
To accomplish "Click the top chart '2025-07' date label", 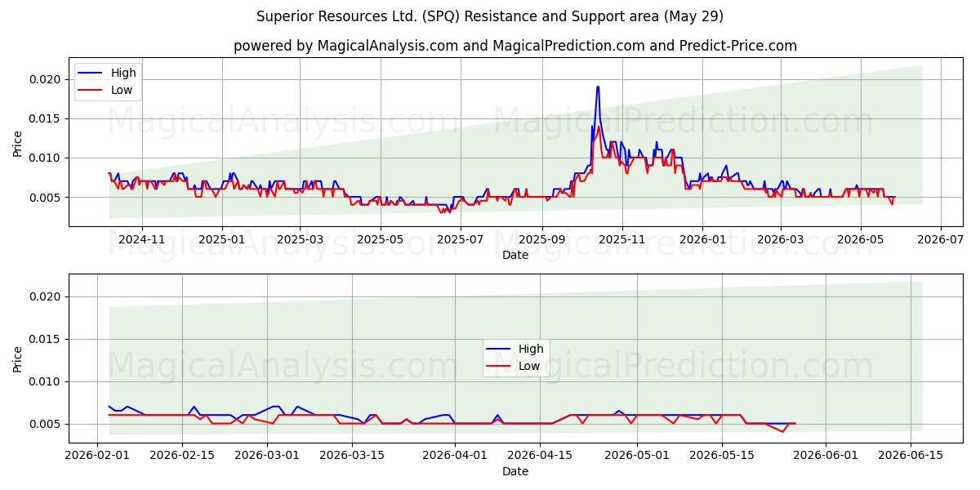I will point(460,240).
